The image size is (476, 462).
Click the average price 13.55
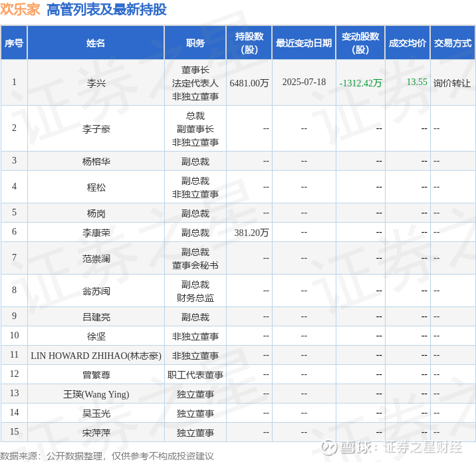pyautogui.click(x=417, y=82)
